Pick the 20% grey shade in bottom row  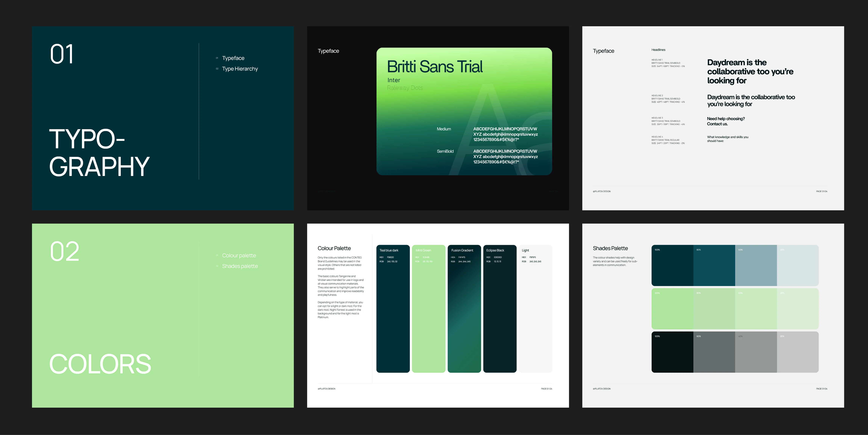[797, 352]
